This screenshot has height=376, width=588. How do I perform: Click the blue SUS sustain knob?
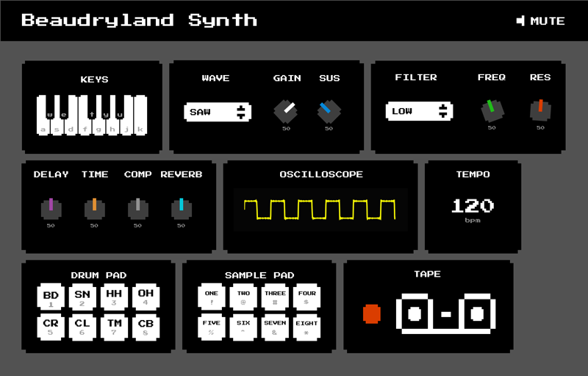point(329,111)
